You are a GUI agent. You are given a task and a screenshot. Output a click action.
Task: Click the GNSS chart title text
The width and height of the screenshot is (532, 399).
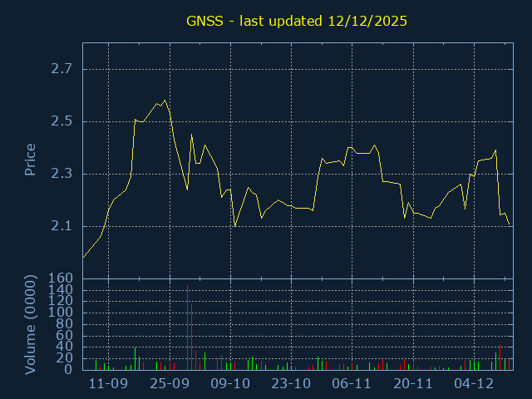click(296, 21)
